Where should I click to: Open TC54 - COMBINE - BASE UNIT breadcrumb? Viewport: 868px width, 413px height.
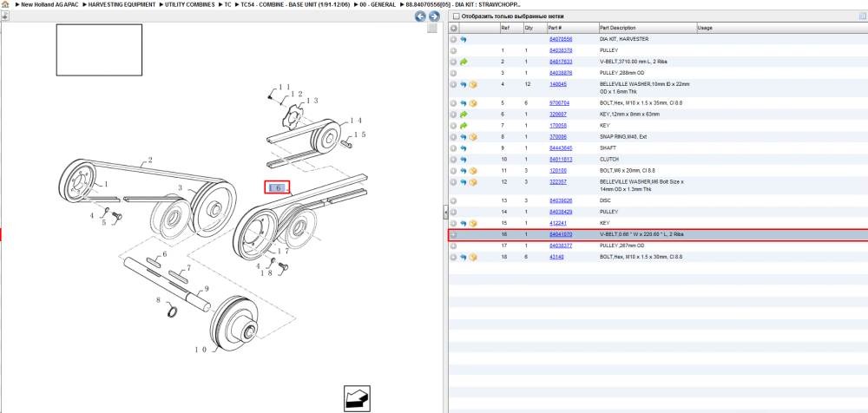pyautogui.click(x=296, y=4)
